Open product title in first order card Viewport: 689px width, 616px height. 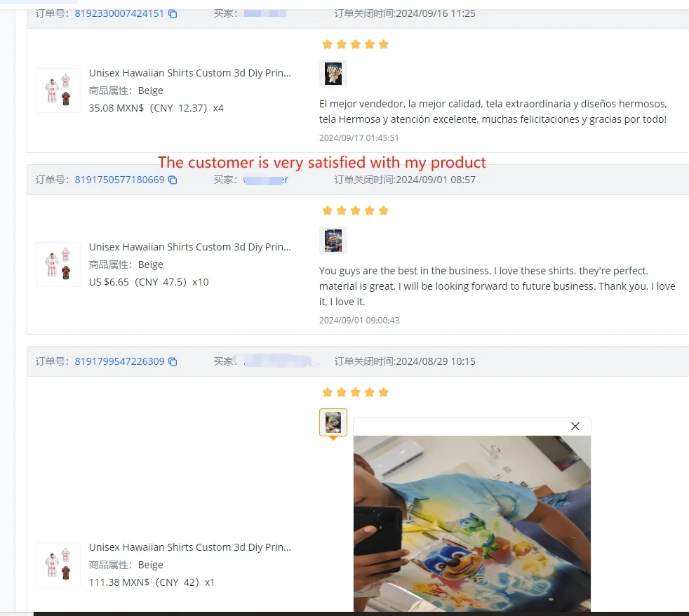pyautogui.click(x=190, y=73)
